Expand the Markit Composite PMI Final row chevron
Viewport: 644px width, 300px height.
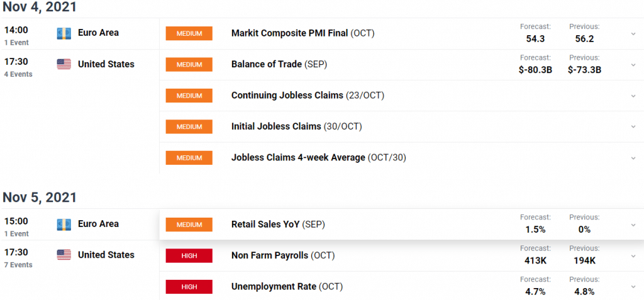[633, 34]
